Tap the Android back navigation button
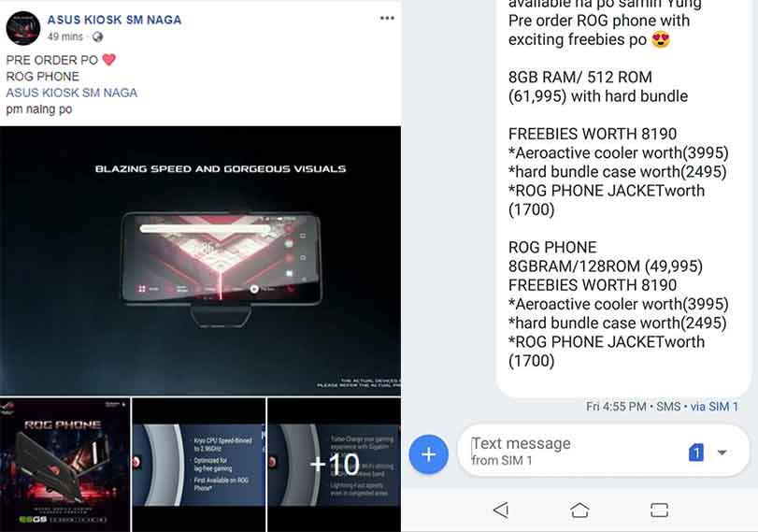Image resolution: width=758 pixels, height=532 pixels. pos(501,510)
